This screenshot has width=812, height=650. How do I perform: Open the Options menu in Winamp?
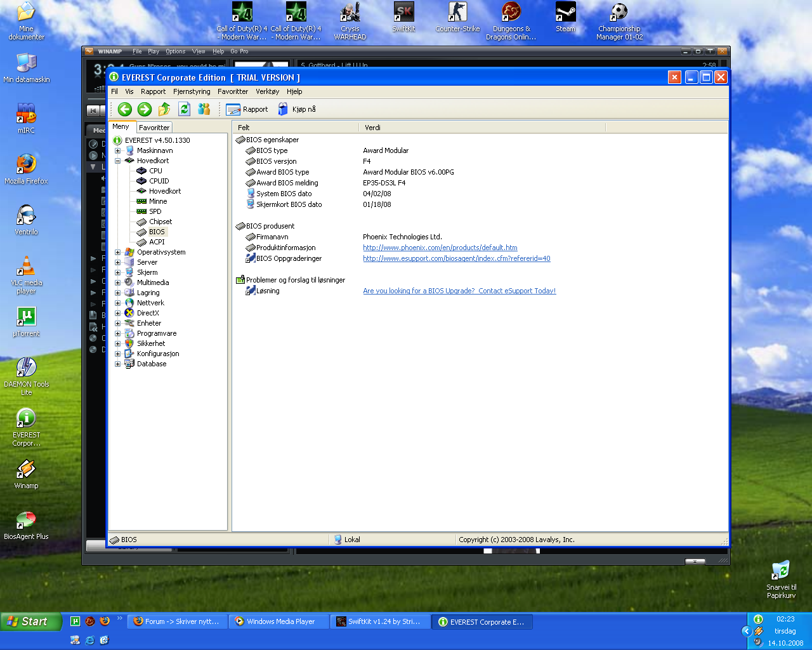pyautogui.click(x=176, y=51)
